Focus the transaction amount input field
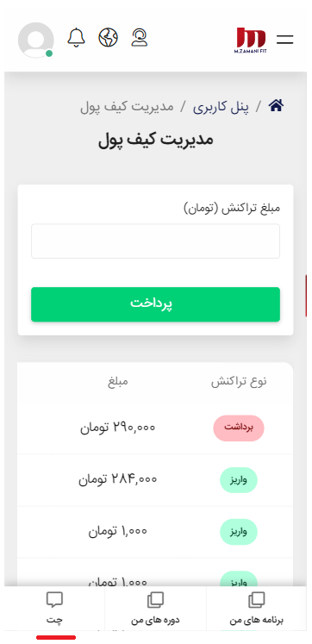Image resolution: width=312 pixels, height=644 pixels. [156, 241]
